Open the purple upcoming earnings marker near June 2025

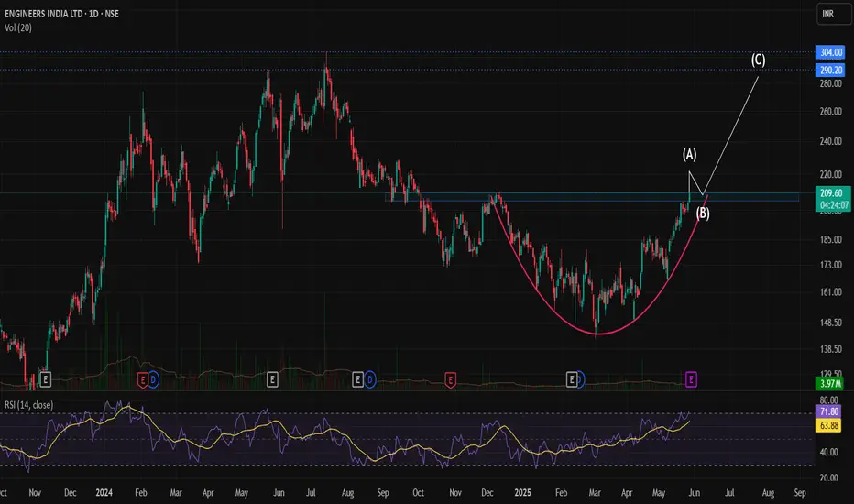click(691, 379)
